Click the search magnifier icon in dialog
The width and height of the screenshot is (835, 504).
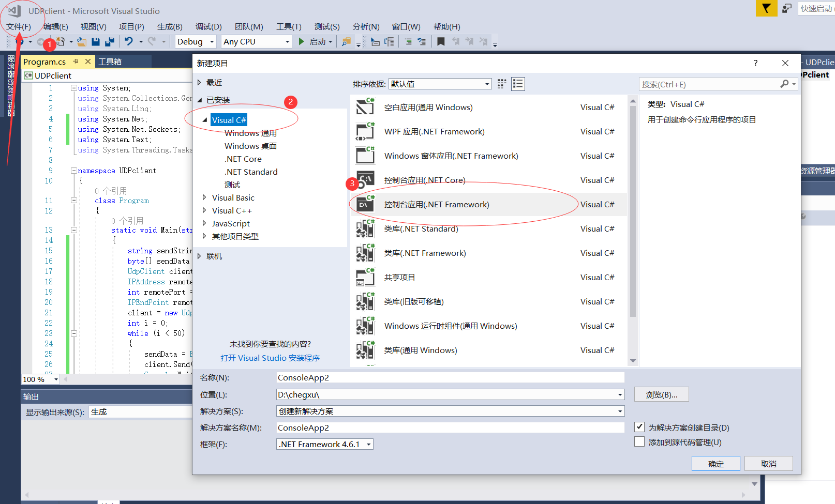click(x=785, y=84)
